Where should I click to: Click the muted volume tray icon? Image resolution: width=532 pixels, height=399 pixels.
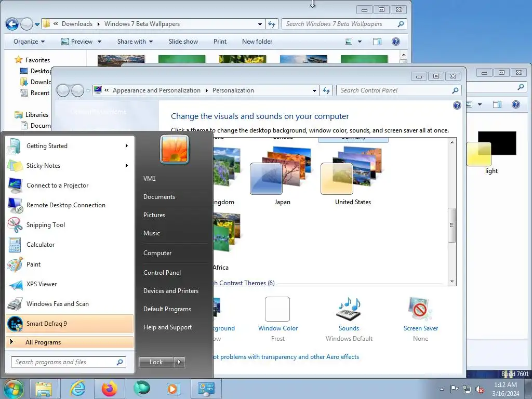(x=480, y=389)
